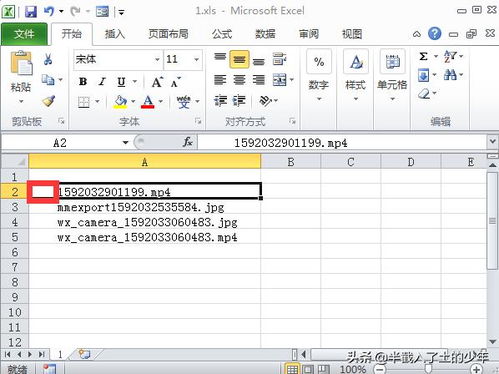The width and height of the screenshot is (499, 374).
Task: Toggle Bold formatting
Action: point(83,82)
